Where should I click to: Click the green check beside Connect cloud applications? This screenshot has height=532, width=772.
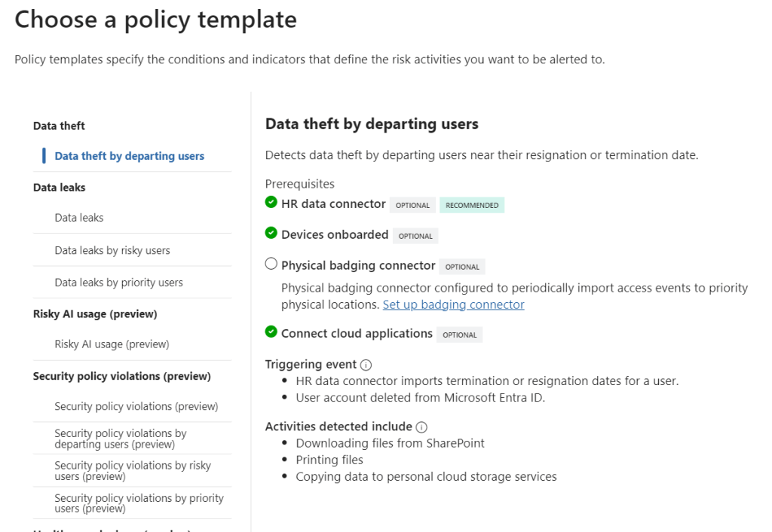tap(271, 333)
